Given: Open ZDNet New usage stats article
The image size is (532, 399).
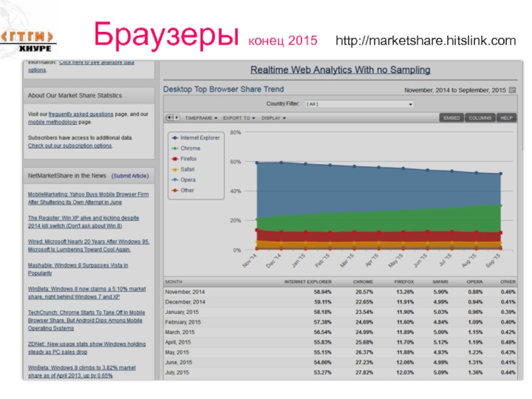Looking at the screenshot, I should click(x=87, y=348).
